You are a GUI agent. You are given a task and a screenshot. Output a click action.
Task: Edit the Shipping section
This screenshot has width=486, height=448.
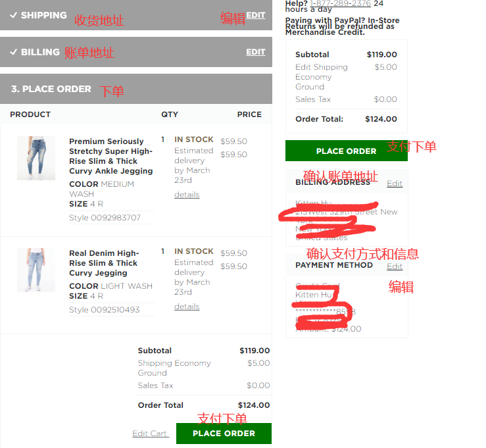256,15
